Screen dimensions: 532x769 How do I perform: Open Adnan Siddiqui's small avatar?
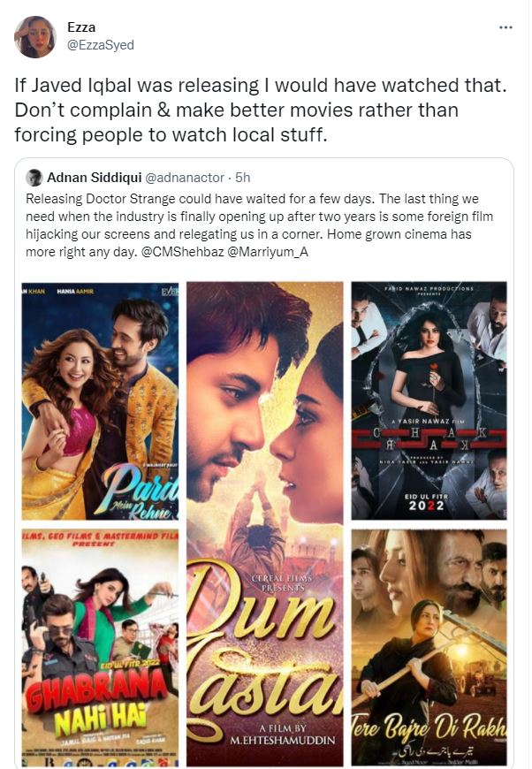point(34,178)
